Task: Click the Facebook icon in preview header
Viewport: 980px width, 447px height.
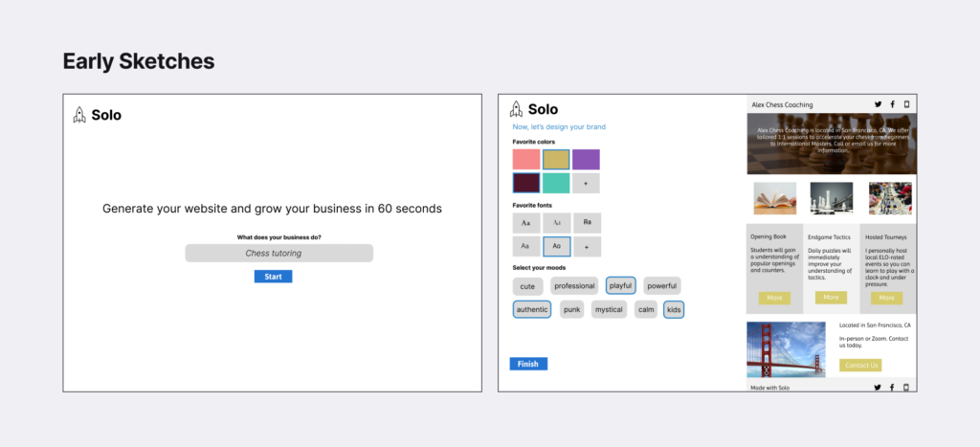Action: pos(892,104)
